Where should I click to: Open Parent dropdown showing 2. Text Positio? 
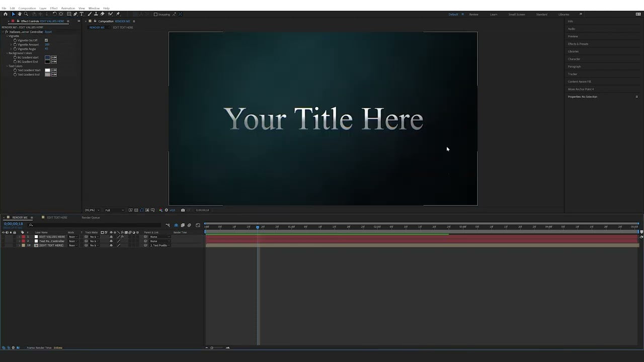pos(159,245)
